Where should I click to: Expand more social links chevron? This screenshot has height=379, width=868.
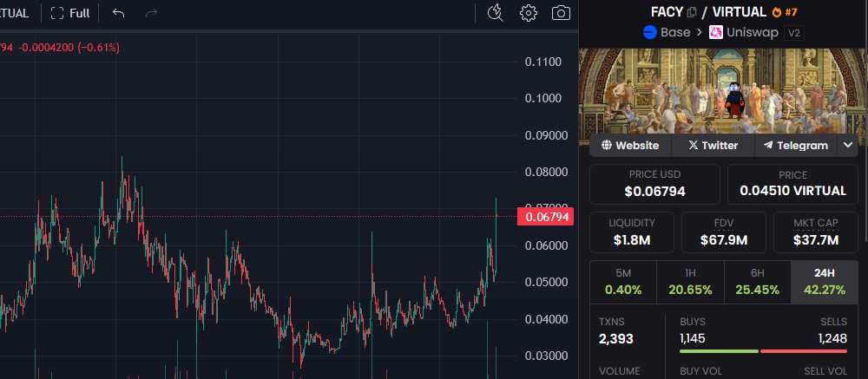[847, 146]
